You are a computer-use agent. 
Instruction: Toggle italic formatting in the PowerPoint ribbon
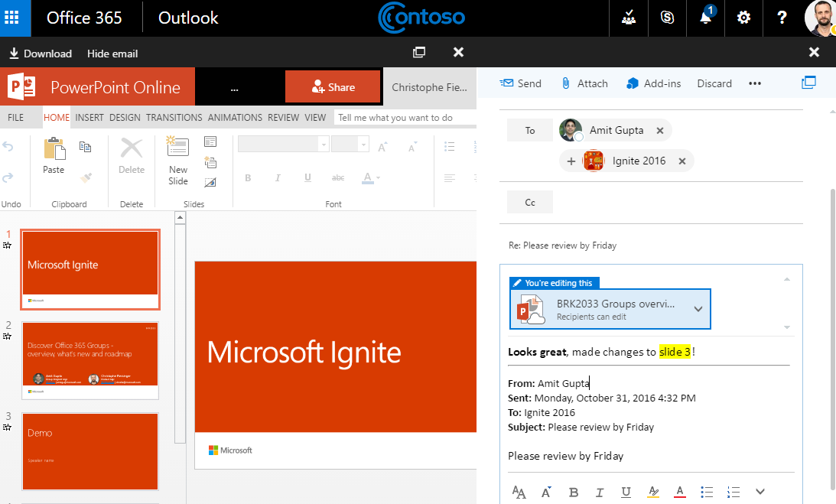(x=277, y=177)
